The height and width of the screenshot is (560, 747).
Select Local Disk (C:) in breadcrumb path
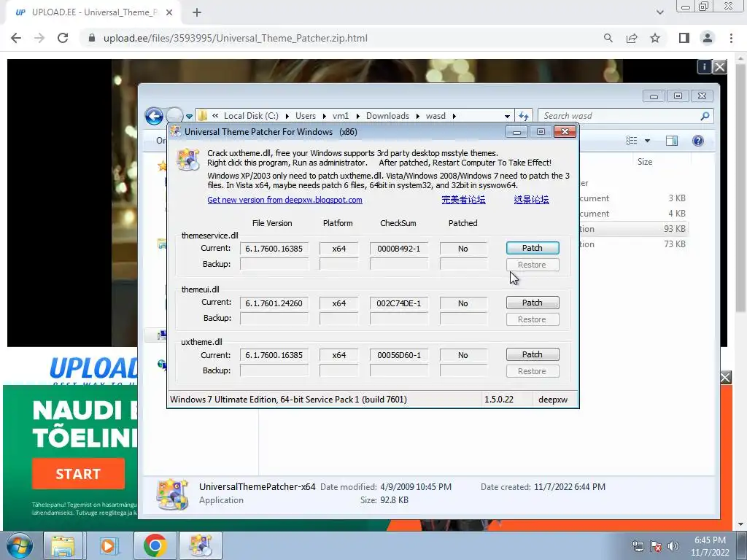[251, 116]
